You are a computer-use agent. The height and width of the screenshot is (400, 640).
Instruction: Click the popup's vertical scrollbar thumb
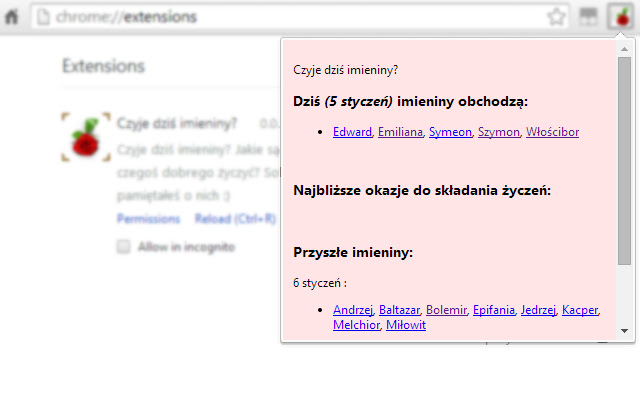pyautogui.click(x=624, y=161)
